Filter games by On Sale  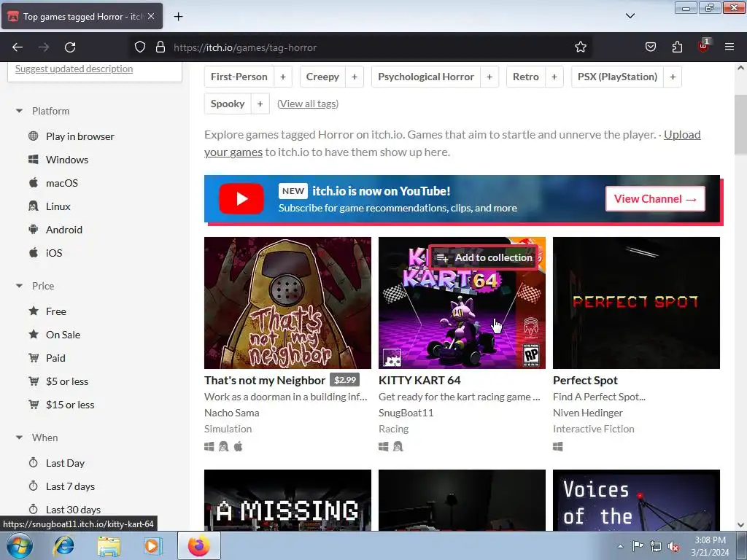tap(63, 335)
